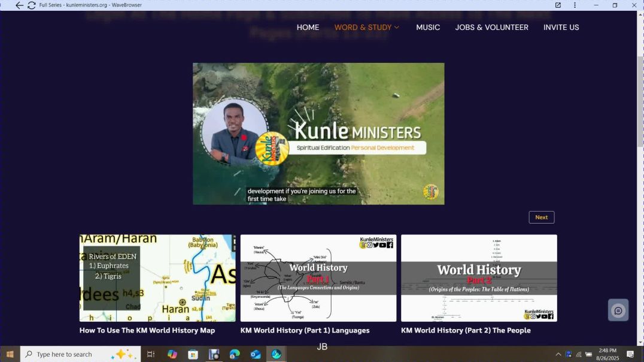The height and width of the screenshot is (362, 644).
Task: Open the chat widget bubble
Action: coord(618,310)
